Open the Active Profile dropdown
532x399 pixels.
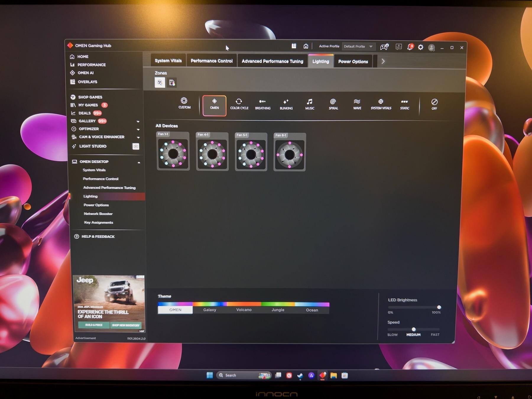coord(359,46)
